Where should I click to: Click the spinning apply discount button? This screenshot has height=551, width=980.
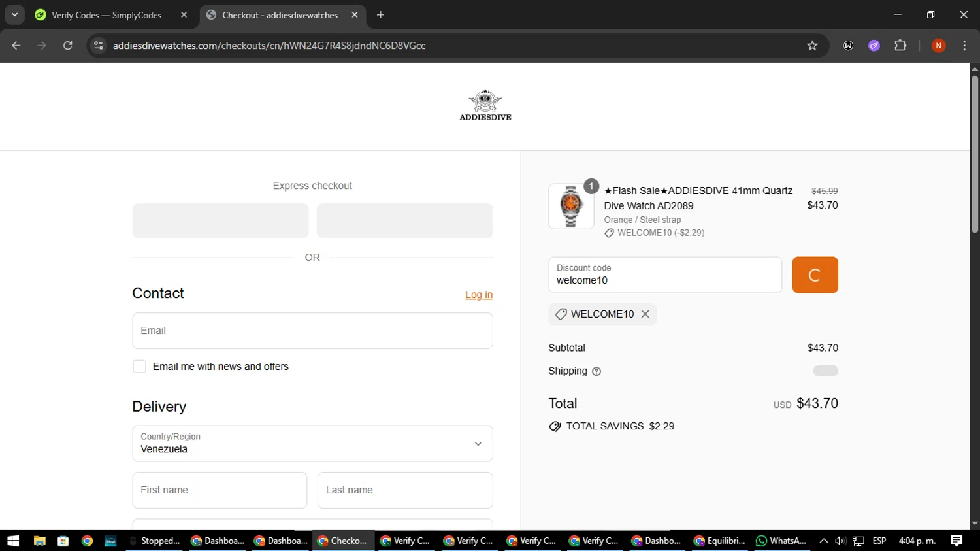(x=815, y=275)
